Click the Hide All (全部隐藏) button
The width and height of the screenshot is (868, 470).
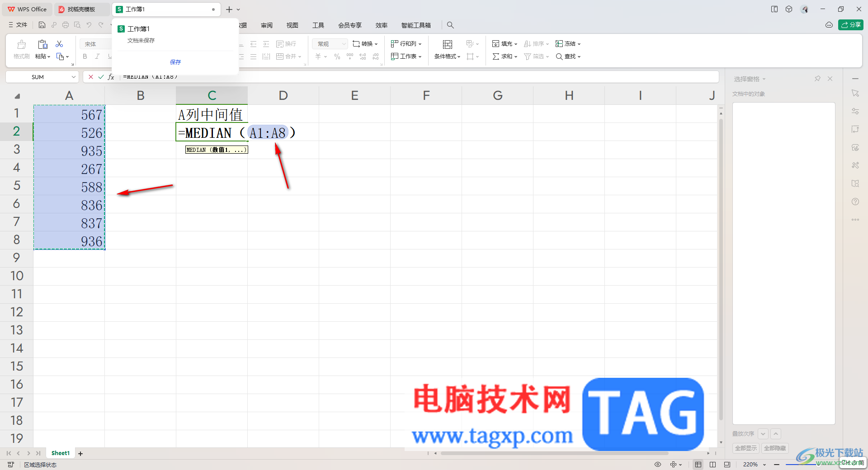pos(775,448)
